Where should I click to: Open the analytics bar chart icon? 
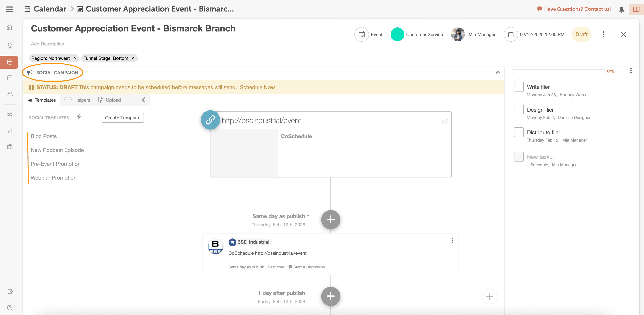[10, 131]
